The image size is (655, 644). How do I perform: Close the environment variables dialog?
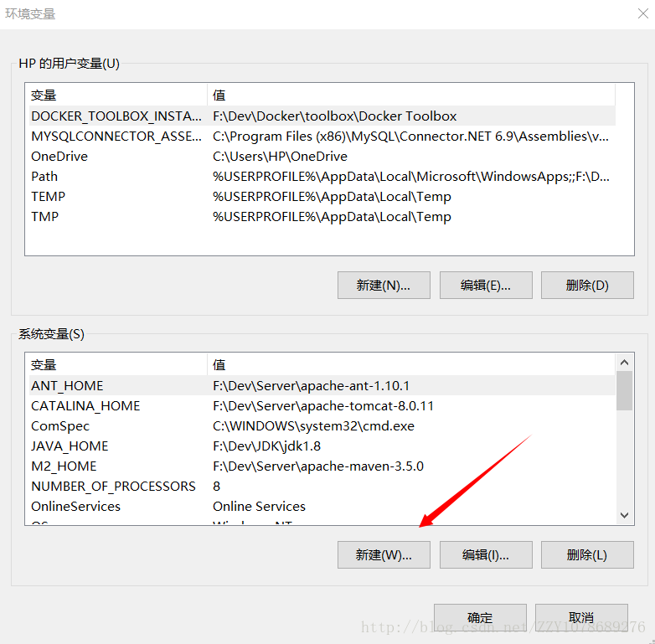[643, 13]
